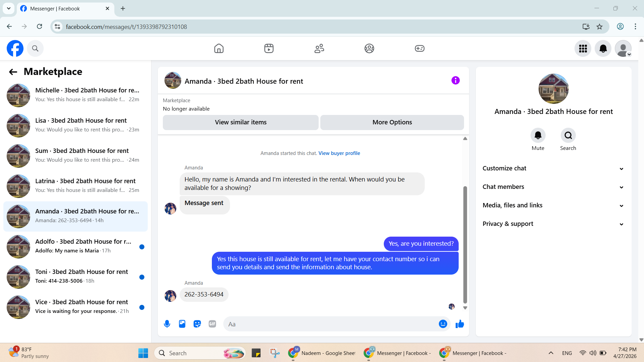Show hidden system tray icons chevron
The image size is (644, 362).
pos(551,353)
